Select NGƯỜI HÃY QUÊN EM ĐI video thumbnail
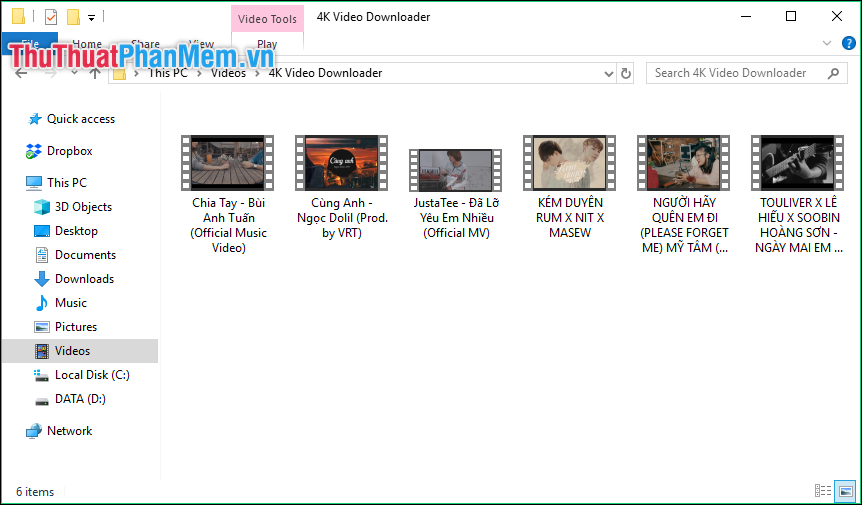862x505 pixels. (x=684, y=163)
